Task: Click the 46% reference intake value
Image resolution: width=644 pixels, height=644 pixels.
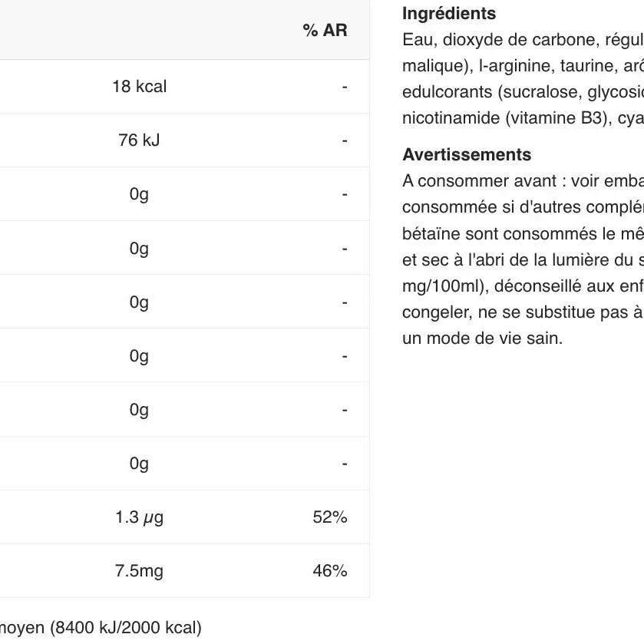Action: coord(330,571)
